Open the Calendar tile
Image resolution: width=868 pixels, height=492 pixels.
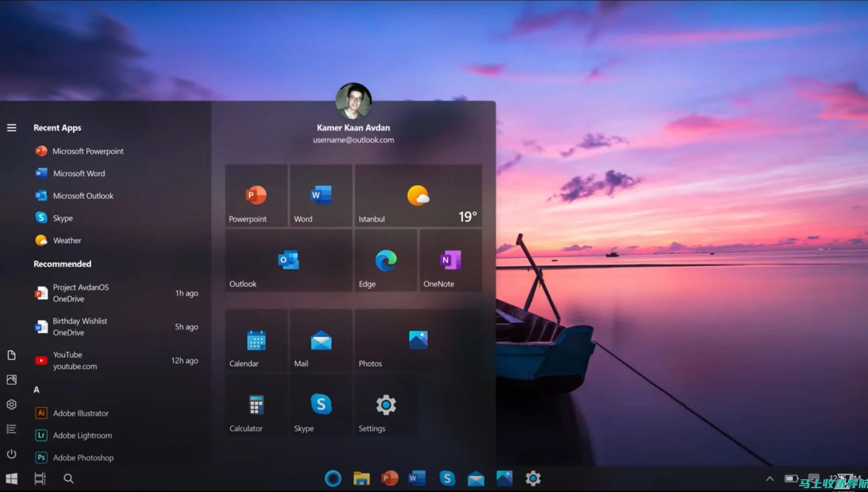(x=256, y=340)
